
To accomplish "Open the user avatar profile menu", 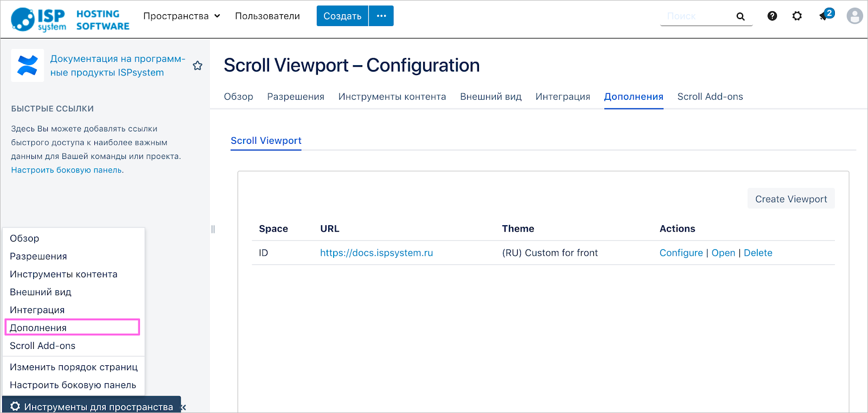I will (x=855, y=16).
